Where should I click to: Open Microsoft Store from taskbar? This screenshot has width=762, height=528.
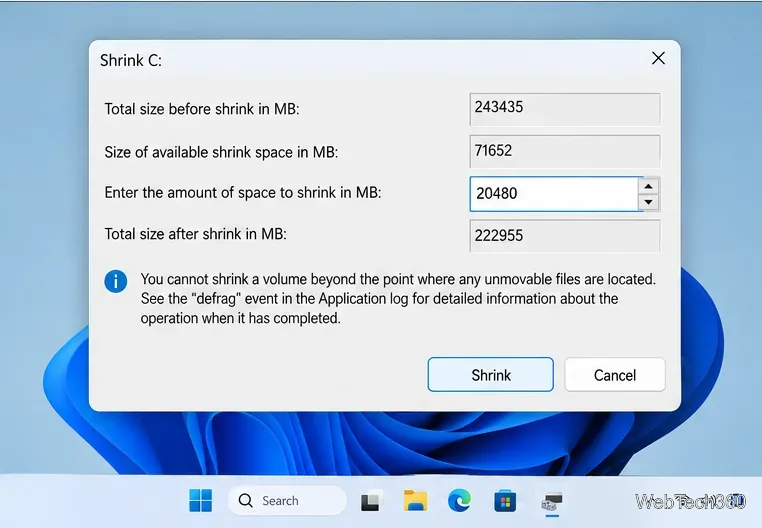(x=505, y=501)
